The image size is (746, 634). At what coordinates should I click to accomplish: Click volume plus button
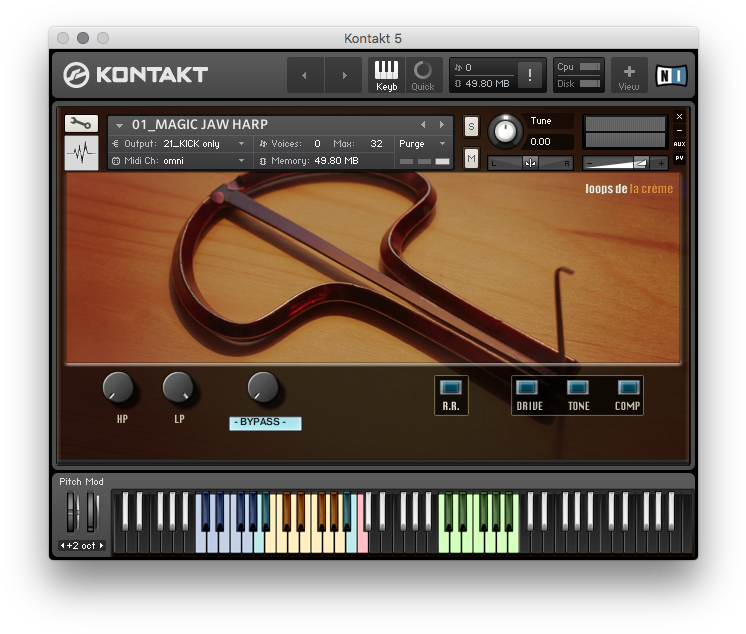(661, 163)
